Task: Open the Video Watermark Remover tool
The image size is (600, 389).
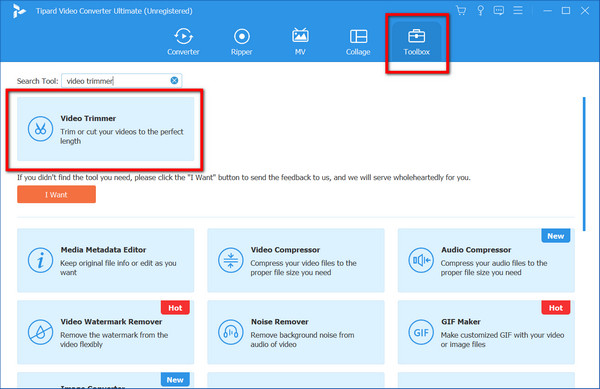Action: (106, 332)
